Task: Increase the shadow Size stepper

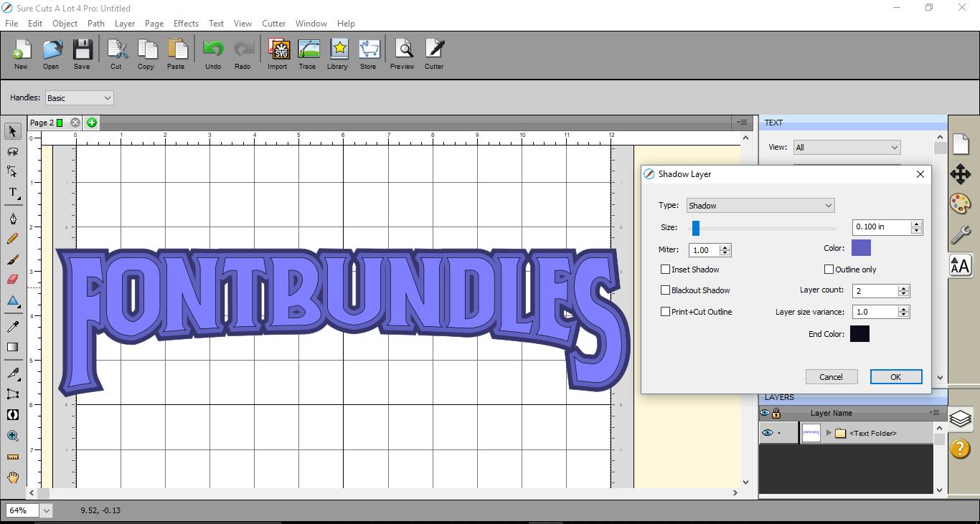Action: (917, 224)
